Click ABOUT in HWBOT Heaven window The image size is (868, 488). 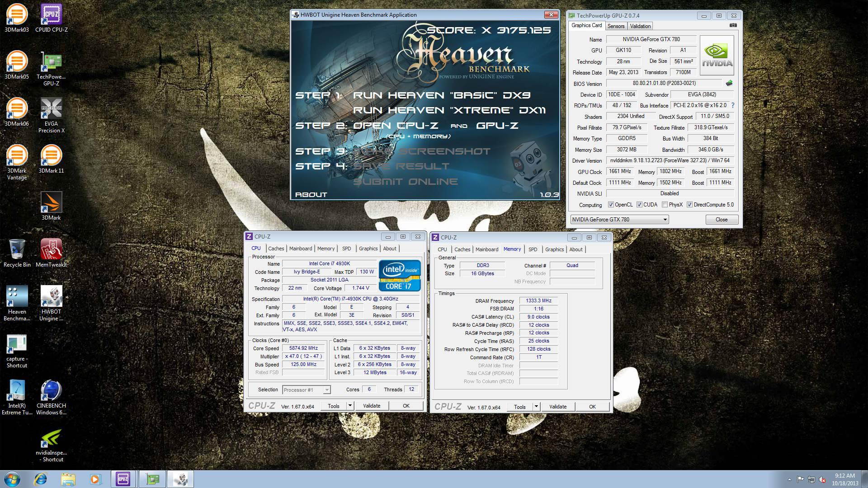(x=311, y=195)
